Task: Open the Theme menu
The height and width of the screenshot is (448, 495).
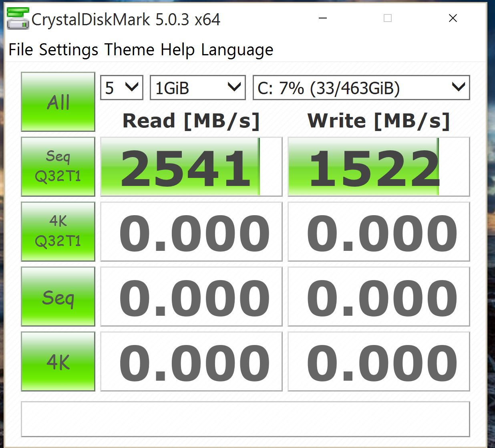Action: [x=129, y=50]
